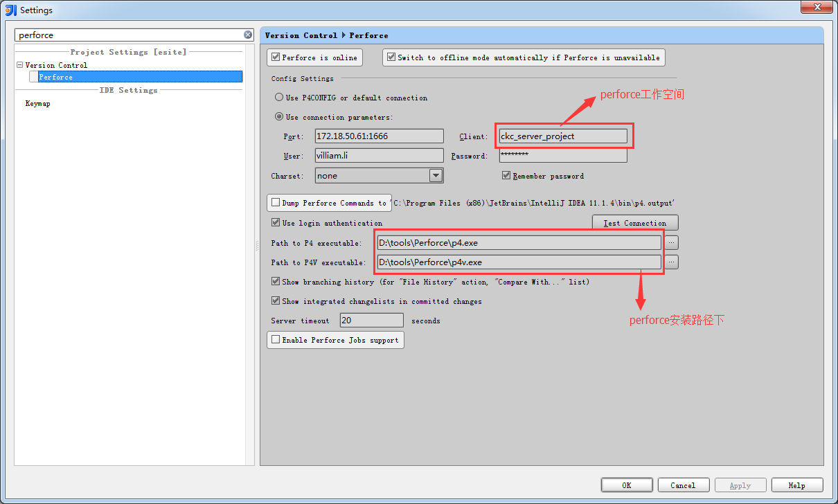Viewport: 838px width, 504px height.
Task: Enable Perforce Jobs support checkbox
Action: point(276,340)
